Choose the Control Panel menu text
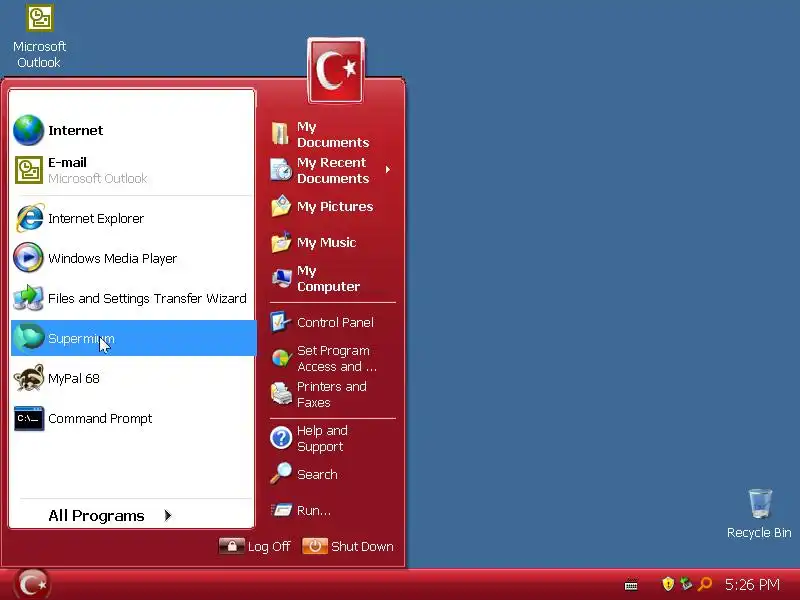The width and height of the screenshot is (800, 600). click(335, 322)
